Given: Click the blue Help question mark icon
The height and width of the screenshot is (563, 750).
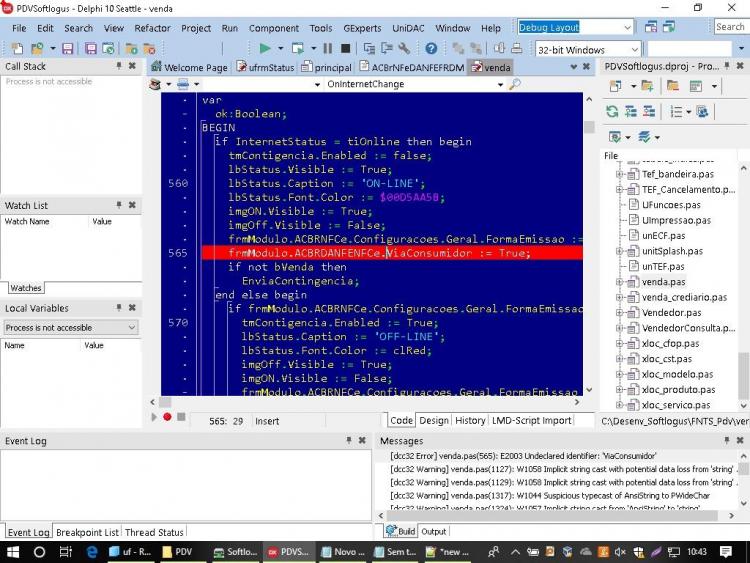Looking at the screenshot, I should [x=431, y=48].
